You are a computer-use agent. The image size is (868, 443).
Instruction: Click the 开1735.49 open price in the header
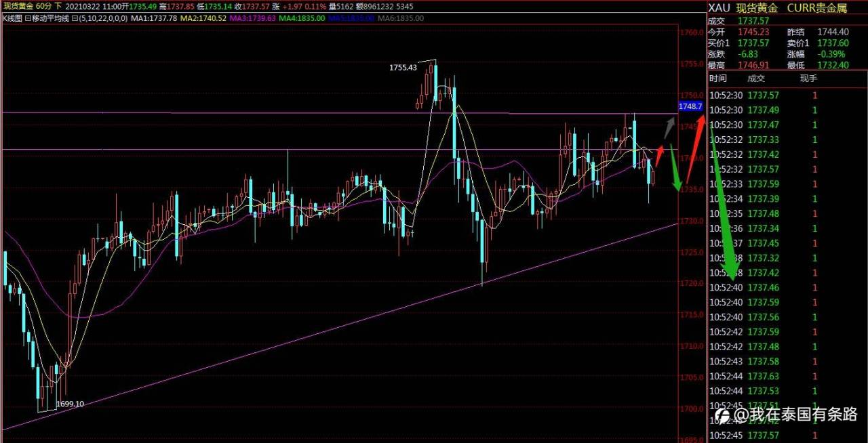[139, 6]
